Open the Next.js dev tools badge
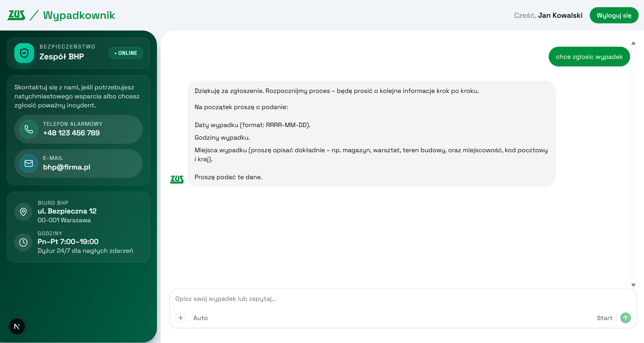The width and height of the screenshot is (644, 343). coord(17,326)
